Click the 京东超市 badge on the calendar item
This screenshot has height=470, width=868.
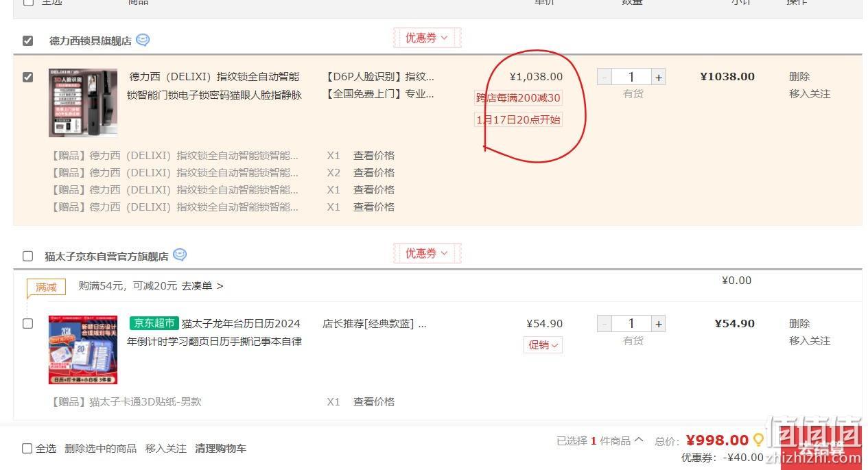[154, 323]
